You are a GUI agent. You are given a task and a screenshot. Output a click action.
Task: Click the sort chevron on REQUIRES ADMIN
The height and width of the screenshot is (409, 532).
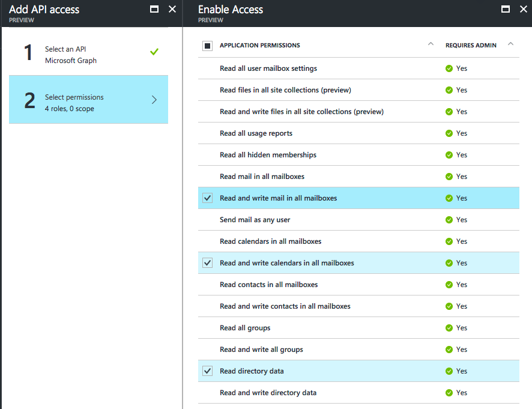click(510, 44)
